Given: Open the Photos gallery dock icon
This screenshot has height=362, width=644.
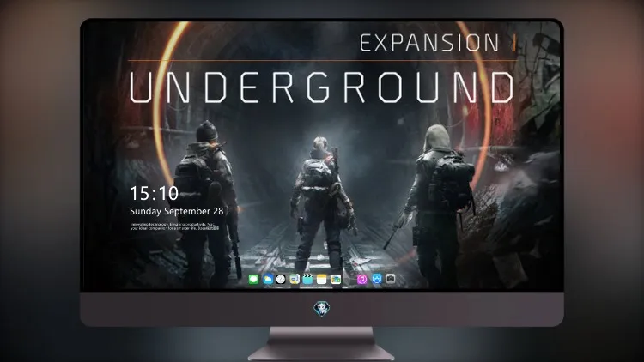Looking at the screenshot, I should click(x=336, y=280).
